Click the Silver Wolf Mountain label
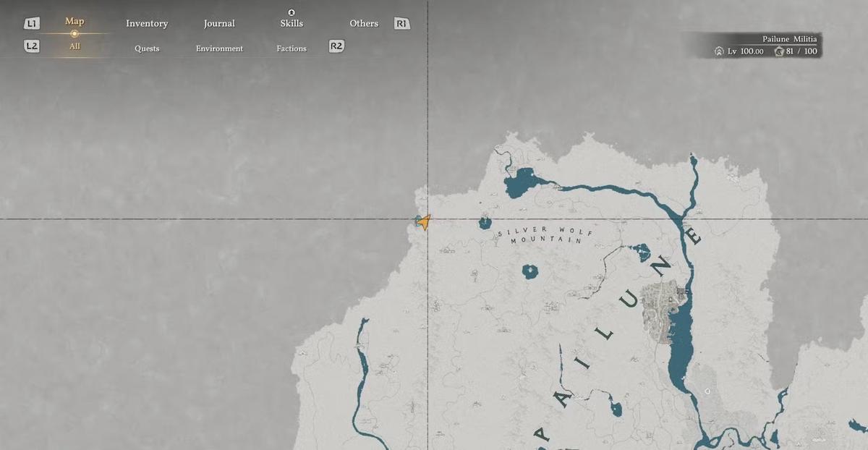Screen dimensions: 868x450 click(x=546, y=235)
